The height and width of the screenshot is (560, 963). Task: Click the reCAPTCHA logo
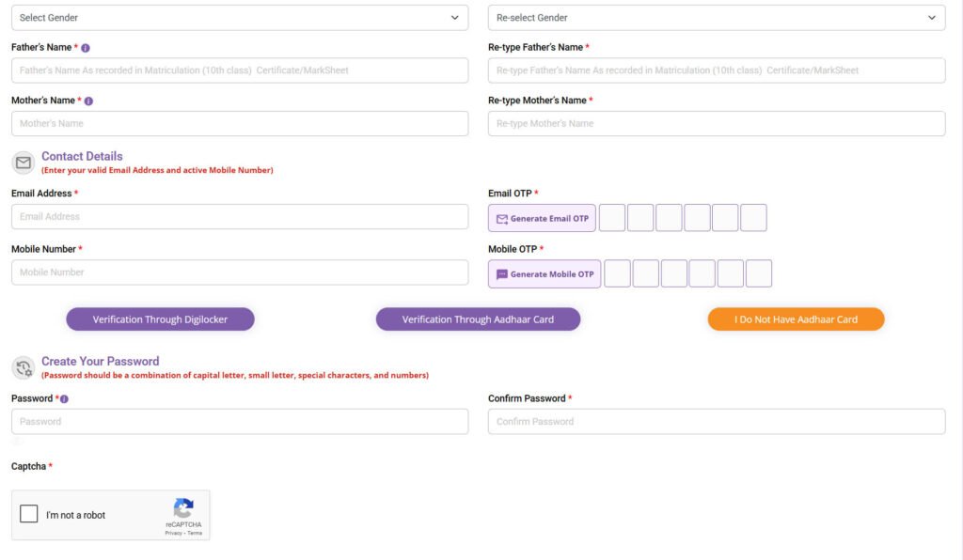pyautogui.click(x=183, y=507)
